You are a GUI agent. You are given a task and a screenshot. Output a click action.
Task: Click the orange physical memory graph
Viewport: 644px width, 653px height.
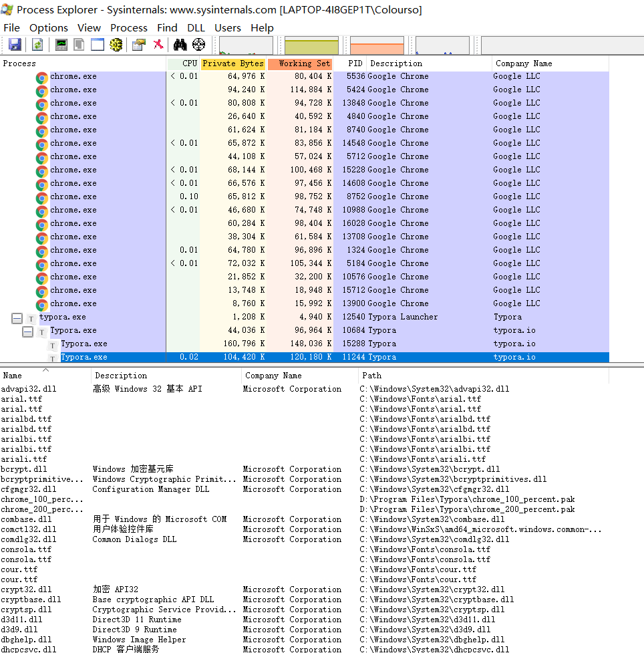tap(377, 45)
